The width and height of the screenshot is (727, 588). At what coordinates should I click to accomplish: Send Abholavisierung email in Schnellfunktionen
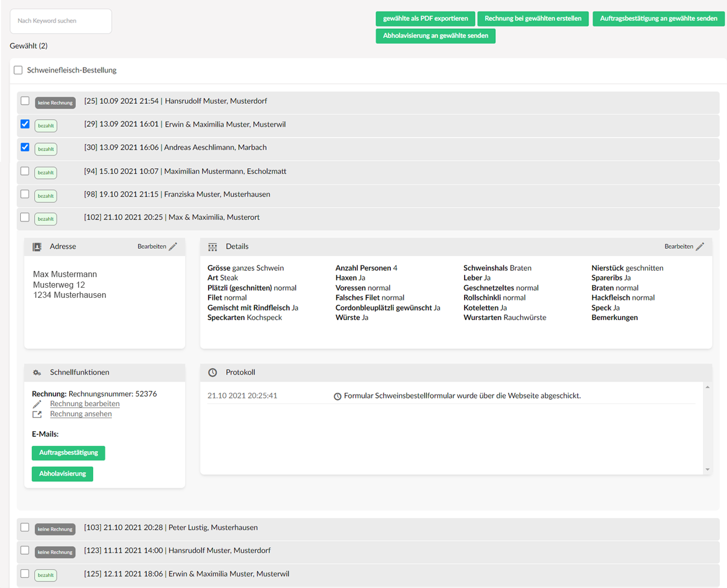pyautogui.click(x=62, y=474)
